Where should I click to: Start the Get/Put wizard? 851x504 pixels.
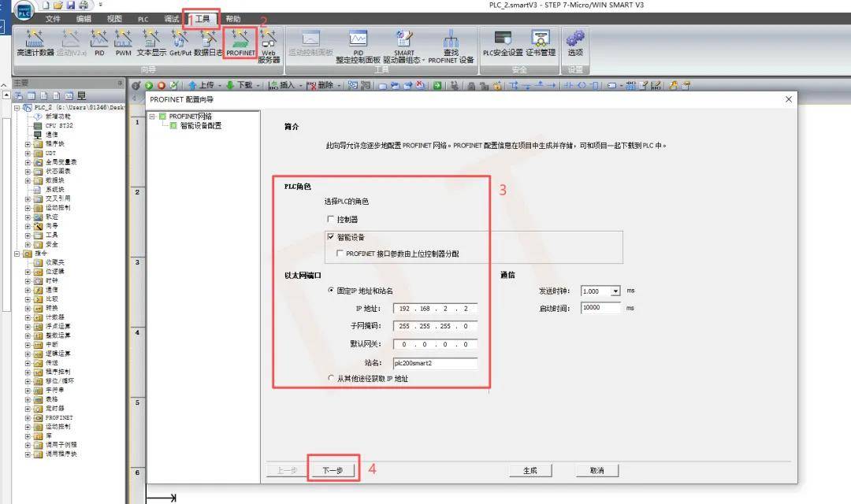tap(180, 43)
